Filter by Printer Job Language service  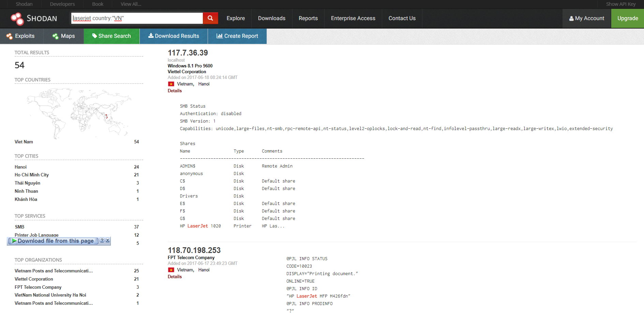(x=36, y=235)
